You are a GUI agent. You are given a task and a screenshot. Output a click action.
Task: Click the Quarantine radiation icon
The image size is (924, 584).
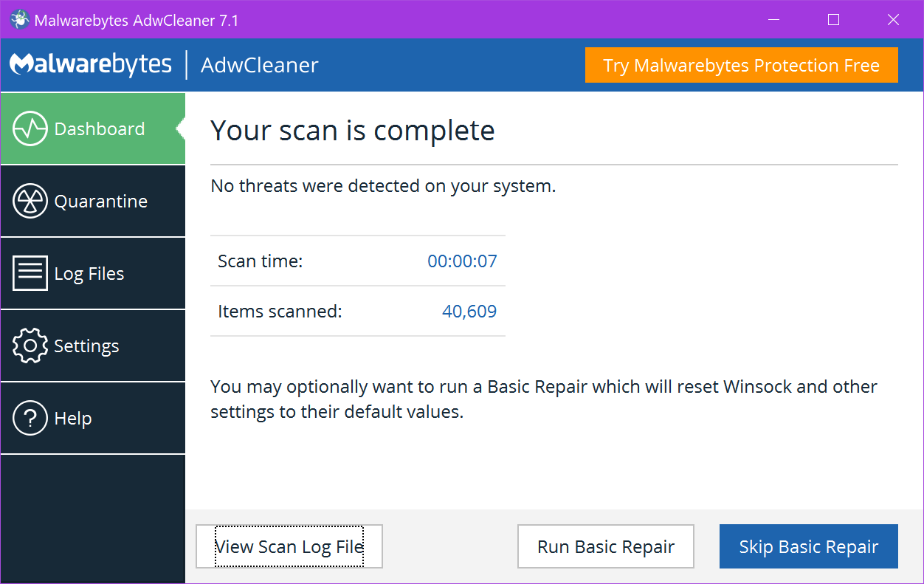click(x=30, y=202)
